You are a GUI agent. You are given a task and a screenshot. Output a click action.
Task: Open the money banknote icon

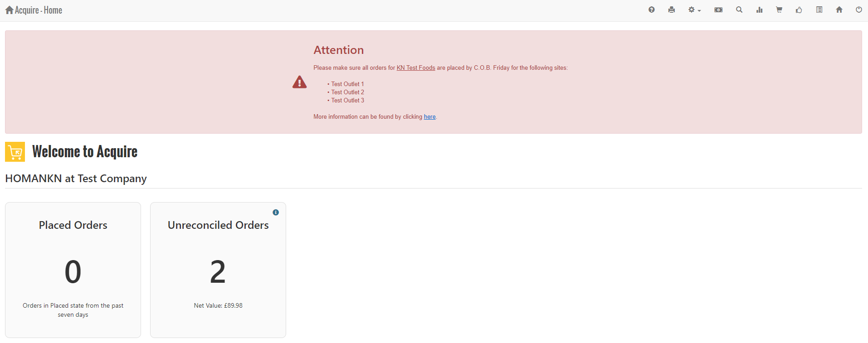click(x=718, y=10)
